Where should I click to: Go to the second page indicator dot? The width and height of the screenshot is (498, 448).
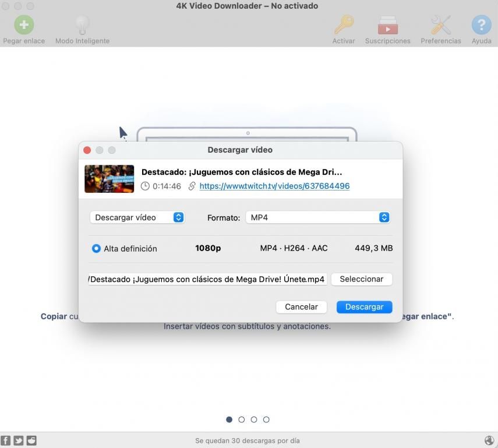tap(242, 419)
